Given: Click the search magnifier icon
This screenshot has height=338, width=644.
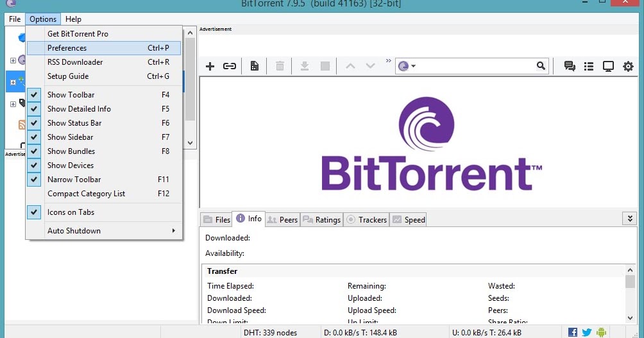Looking at the screenshot, I should [541, 65].
